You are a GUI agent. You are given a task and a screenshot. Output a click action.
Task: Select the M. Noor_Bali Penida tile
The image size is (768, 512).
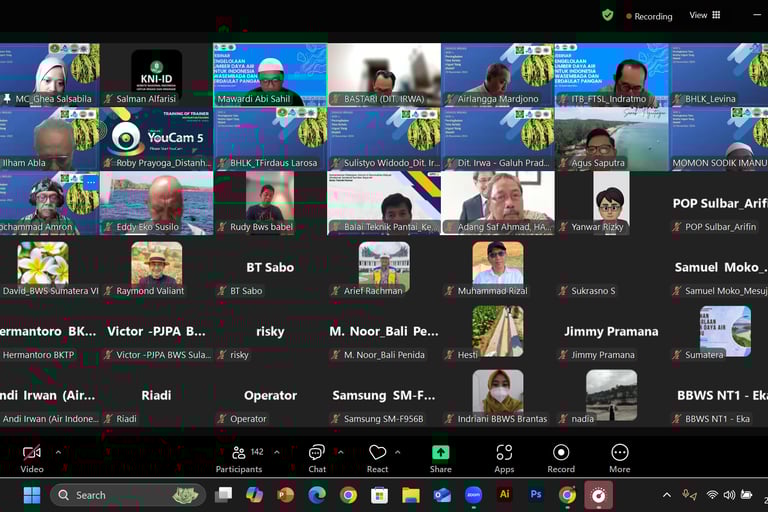(x=384, y=331)
